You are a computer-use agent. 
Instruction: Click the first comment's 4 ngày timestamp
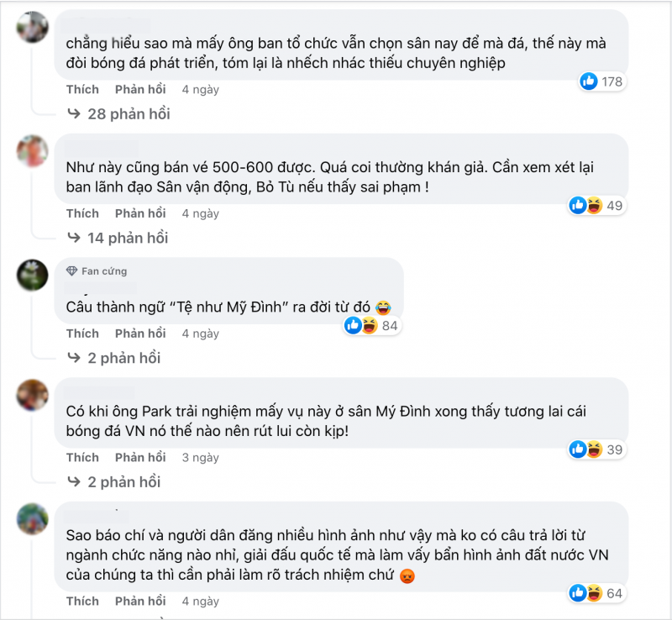coord(201,89)
